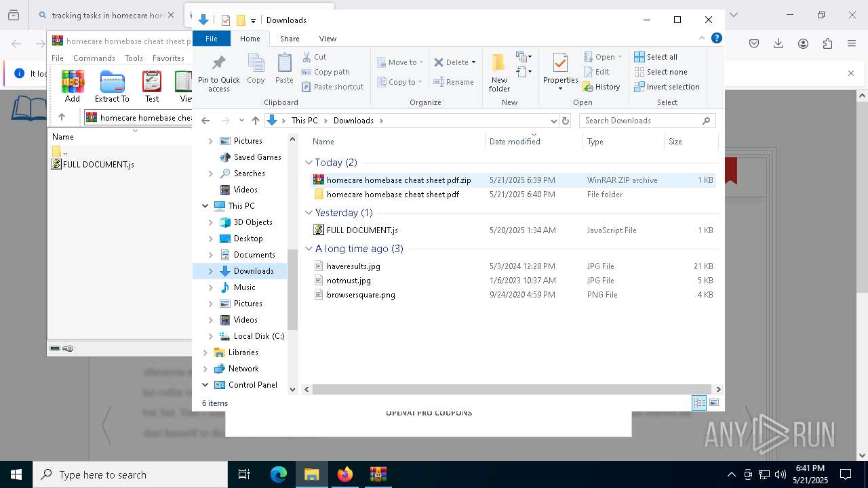Image resolution: width=868 pixels, height=488 pixels.
Task: Open WinRAR Tools menu
Action: 134,58
